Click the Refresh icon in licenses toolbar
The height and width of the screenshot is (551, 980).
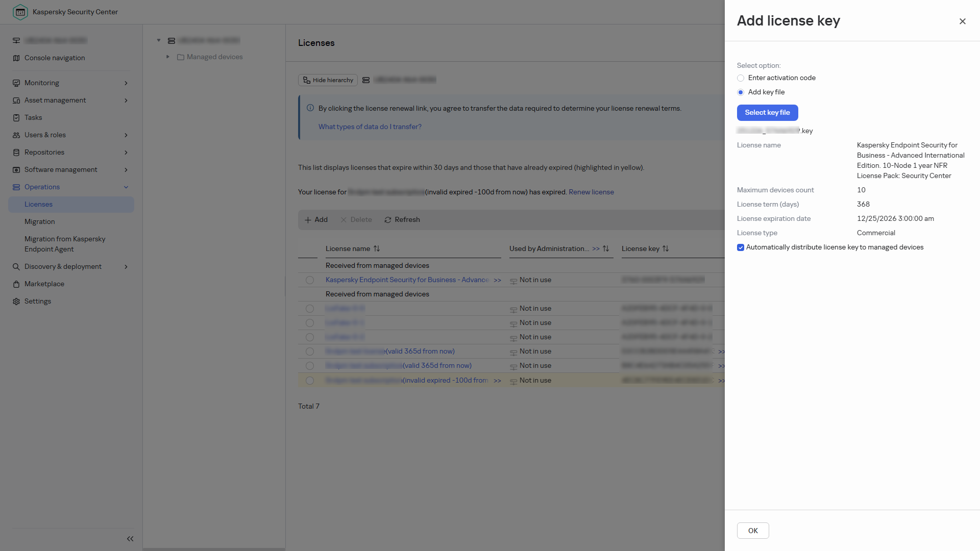click(x=388, y=220)
